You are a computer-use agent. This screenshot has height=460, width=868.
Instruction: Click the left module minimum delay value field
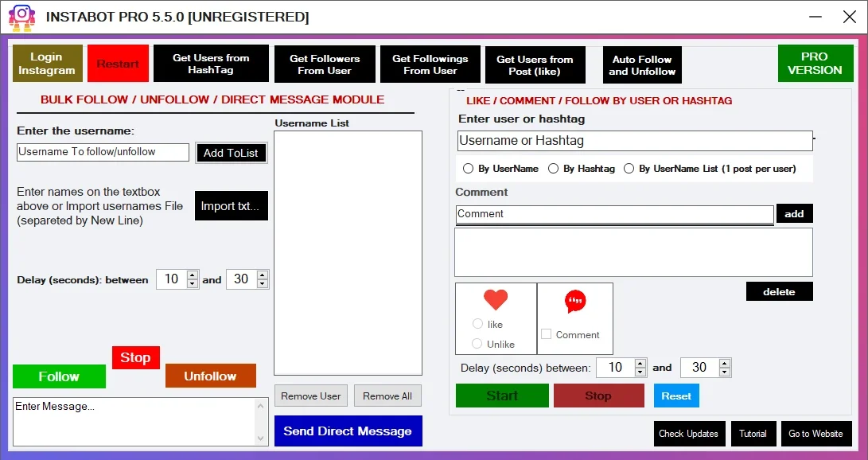[172, 279]
